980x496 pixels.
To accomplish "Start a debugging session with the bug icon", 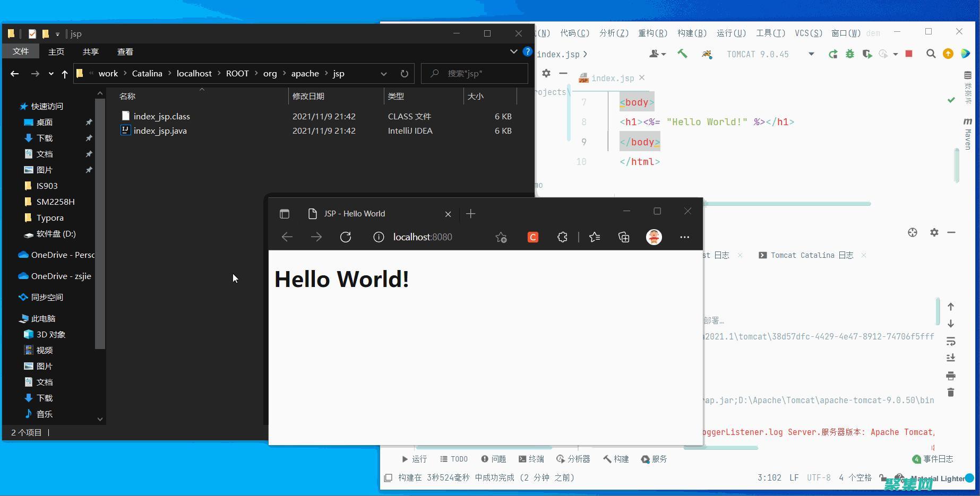I will click(849, 54).
